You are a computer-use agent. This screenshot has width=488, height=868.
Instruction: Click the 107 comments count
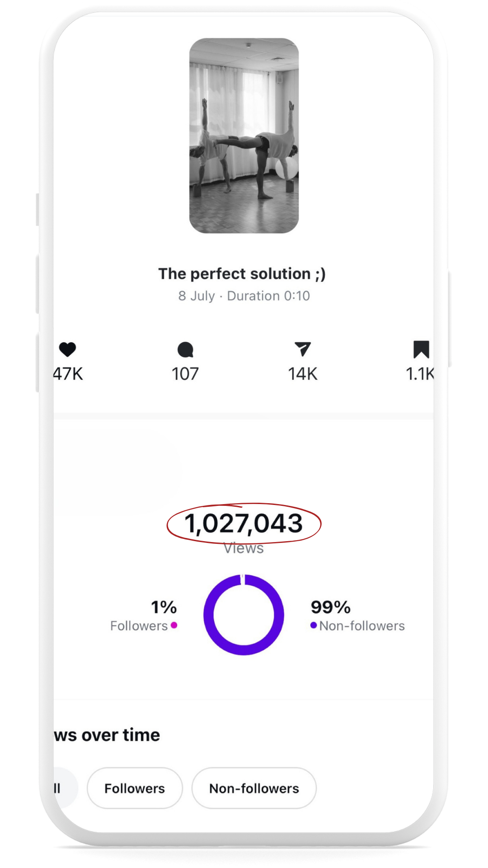click(185, 374)
